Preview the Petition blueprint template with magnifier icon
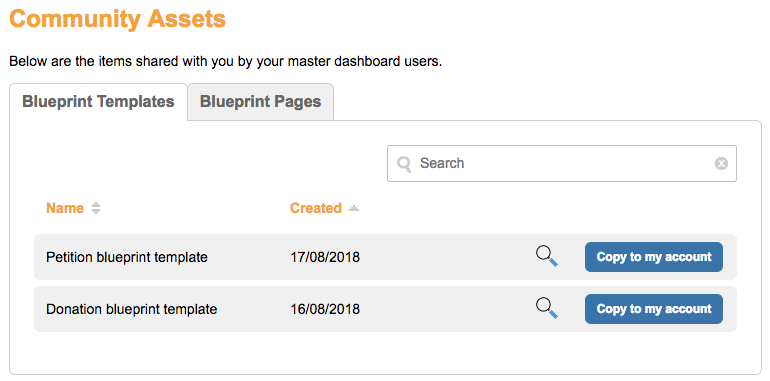The image size is (770, 381). pos(547,257)
